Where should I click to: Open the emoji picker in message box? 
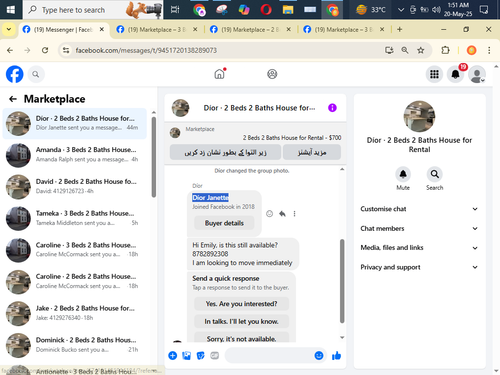[x=319, y=356]
